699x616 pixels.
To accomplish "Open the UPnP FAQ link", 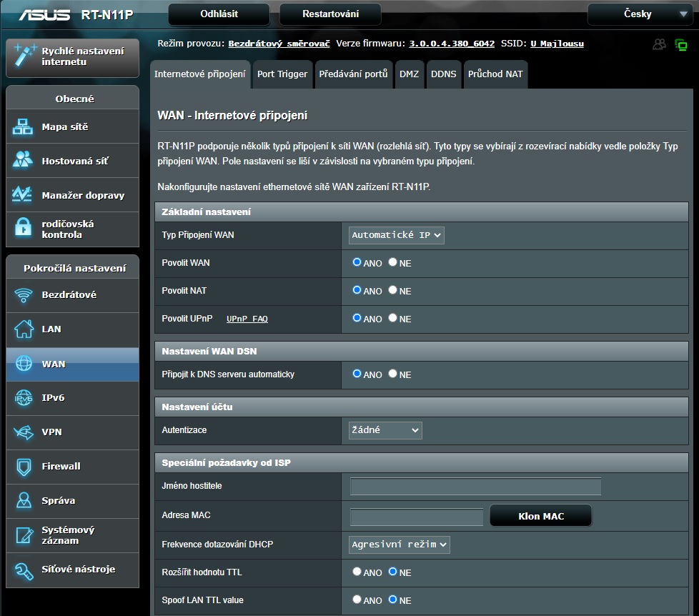I will click(247, 319).
